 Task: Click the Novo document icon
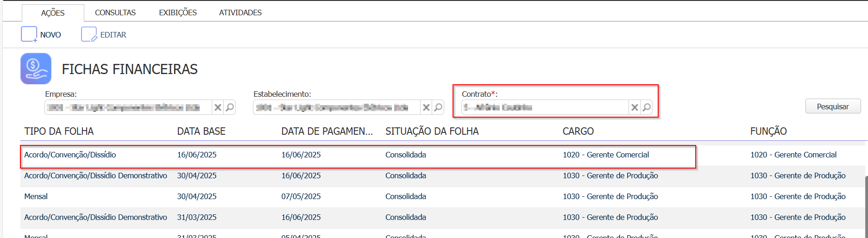29,35
